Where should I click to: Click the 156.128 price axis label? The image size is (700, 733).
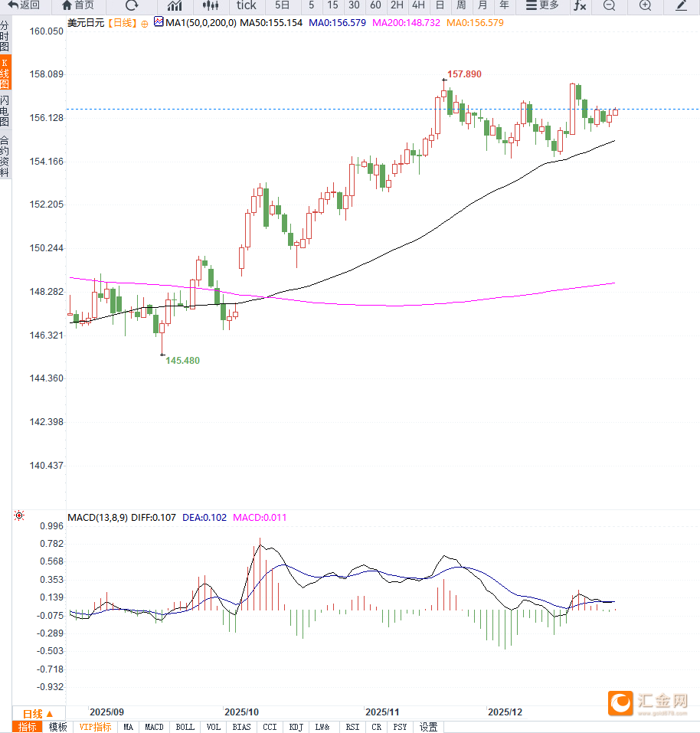coord(46,118)
